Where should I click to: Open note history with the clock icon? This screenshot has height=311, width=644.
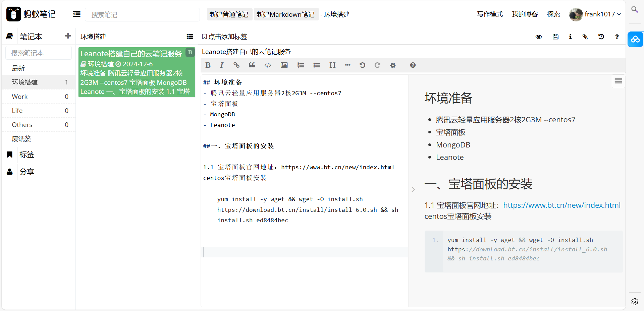(601, 37)
